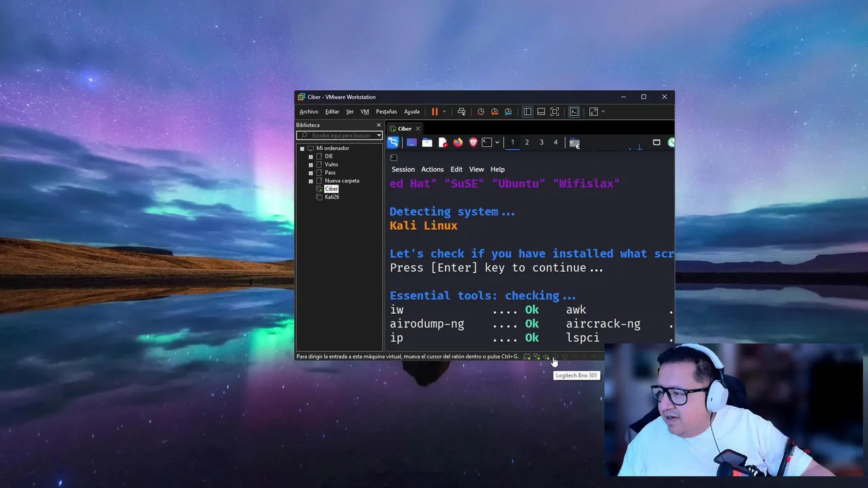Open the Editar menu
This screenshot has width=868, height=488.
[x=332, y=112]
